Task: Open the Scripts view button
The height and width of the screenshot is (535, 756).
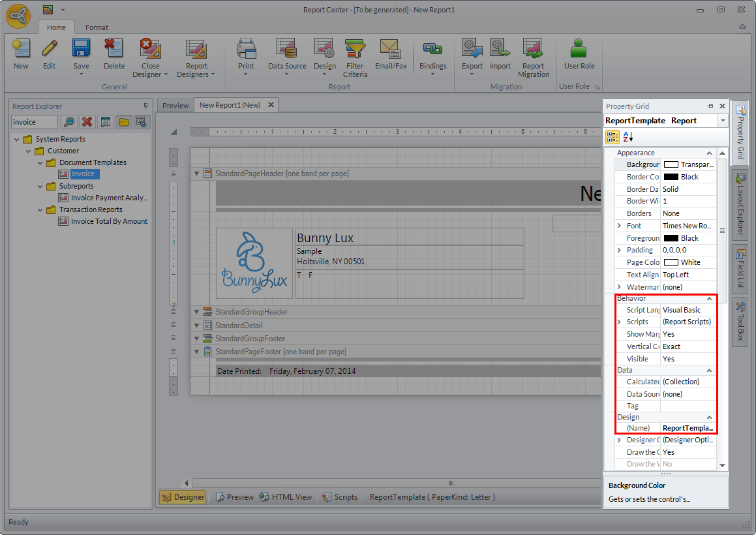Action: (340, 497)
